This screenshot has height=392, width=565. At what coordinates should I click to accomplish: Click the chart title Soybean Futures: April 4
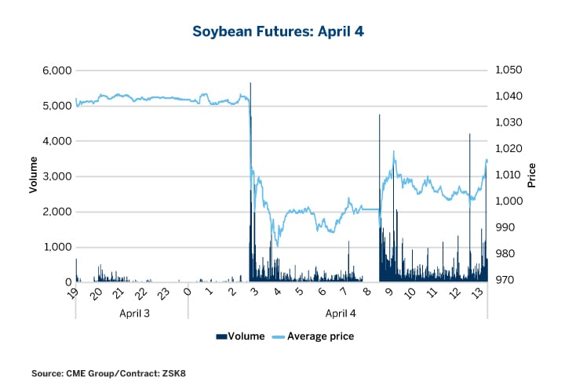[x=282, y=33]
